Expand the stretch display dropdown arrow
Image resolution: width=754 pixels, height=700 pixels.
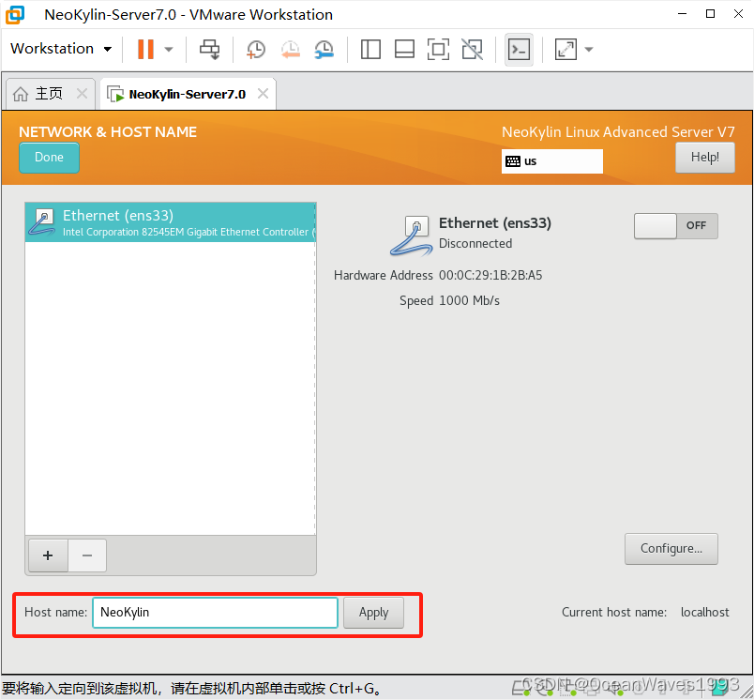(x=589, y=49)
